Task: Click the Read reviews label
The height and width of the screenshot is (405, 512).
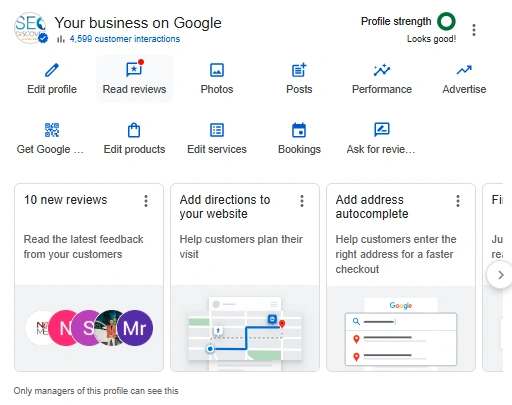Action: tap(134, 89)
